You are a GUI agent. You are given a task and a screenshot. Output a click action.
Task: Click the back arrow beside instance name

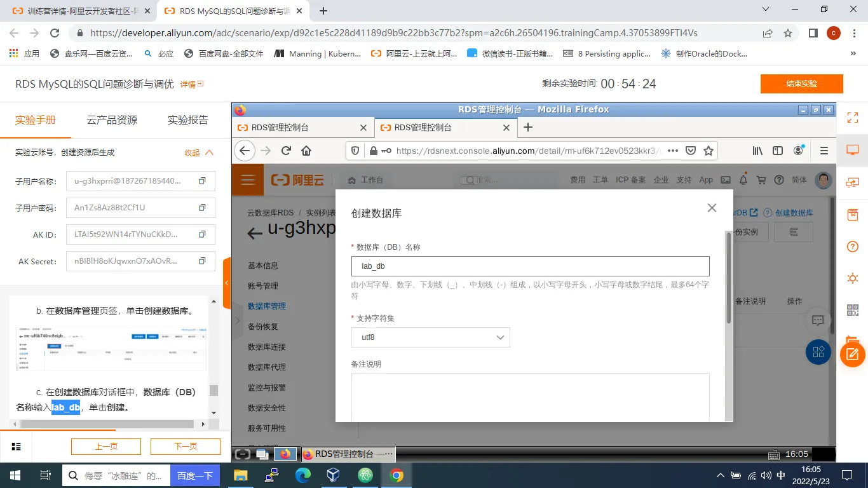[255, 233]
